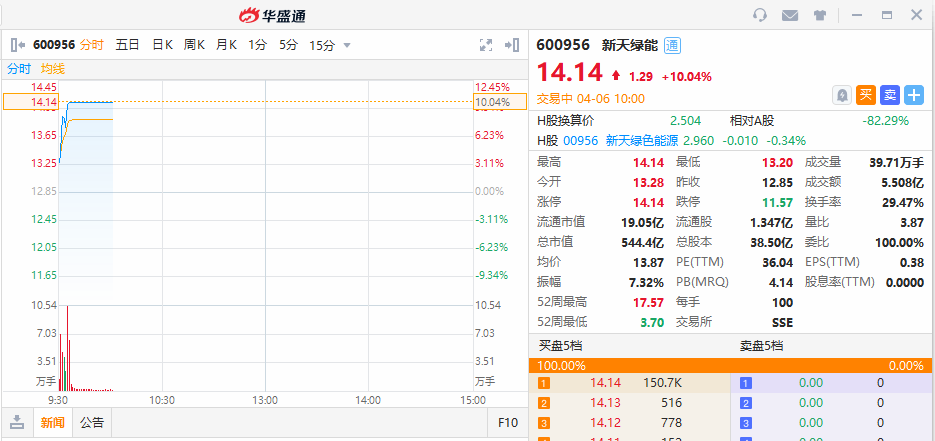Click the 52周最低 value 3.70
Image resolution: width=935 pixels, height=441 pixels.
(x=652, y=322)
